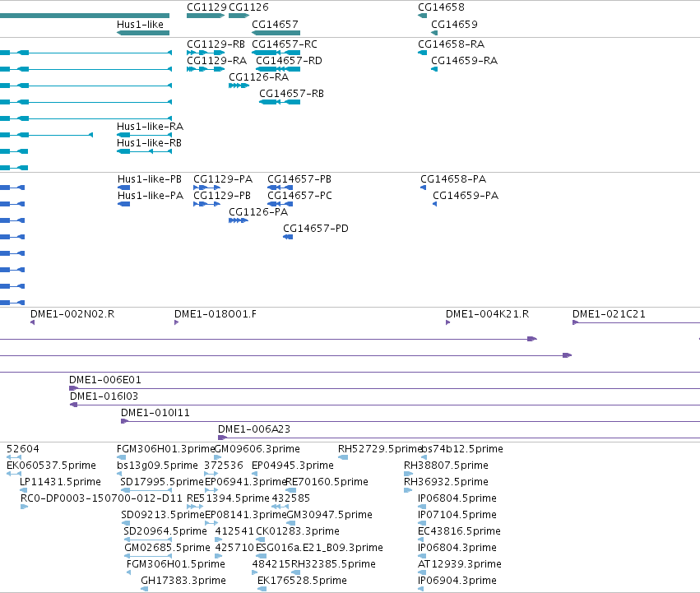The image size is (700, 593).
Task: Select BAC clone DME1-006E01
Action: point(105,380)
